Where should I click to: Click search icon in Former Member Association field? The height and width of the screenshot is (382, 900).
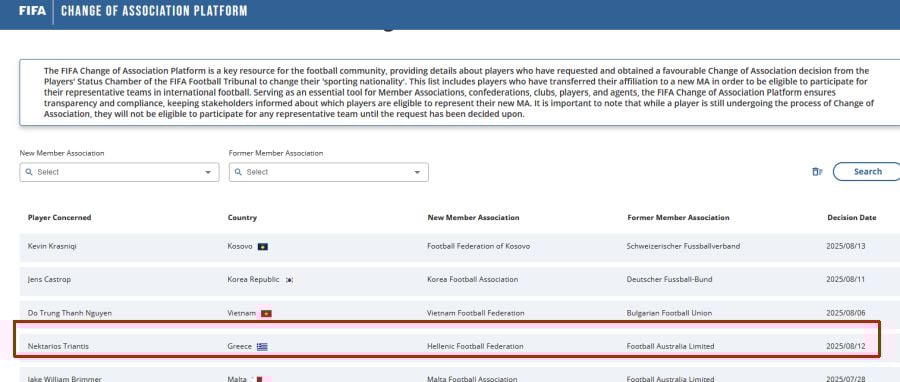(x=238, y=172)
